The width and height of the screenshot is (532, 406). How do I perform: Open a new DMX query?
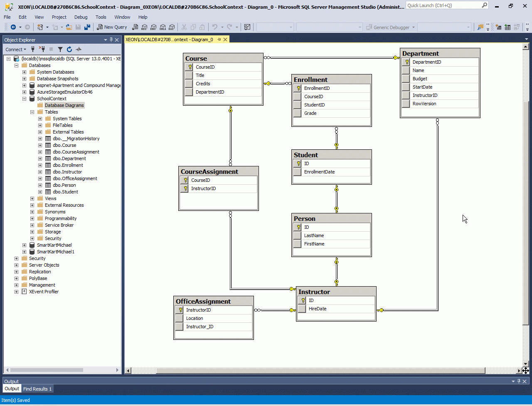153,27
